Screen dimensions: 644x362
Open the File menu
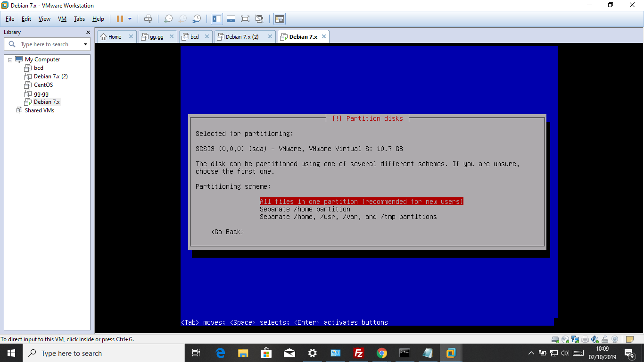10,19
